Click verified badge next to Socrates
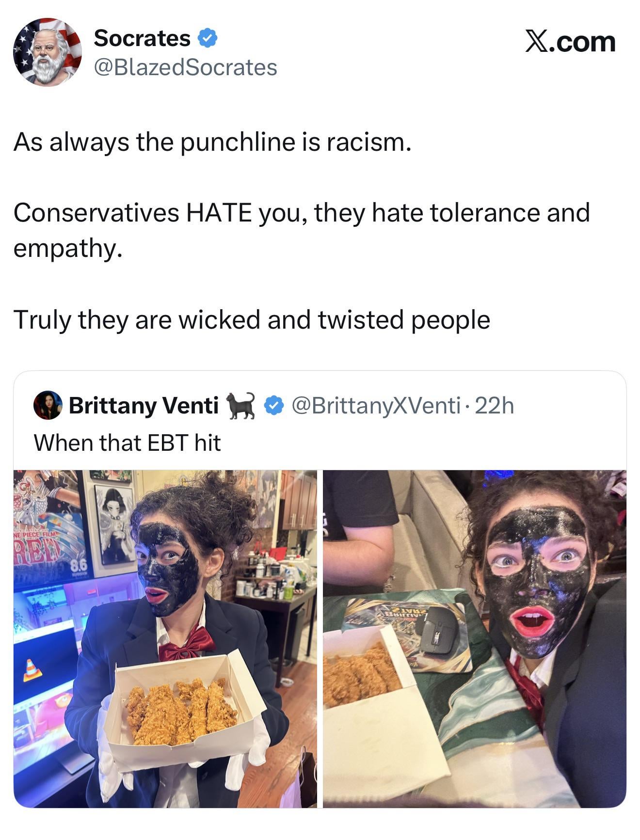640x840 pixels. tap(208, 38)
